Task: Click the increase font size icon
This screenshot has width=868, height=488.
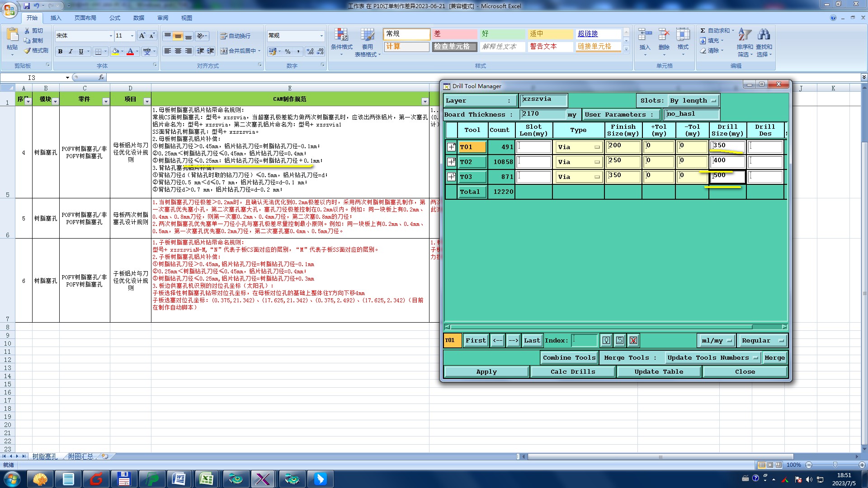Action: (142, 36)
